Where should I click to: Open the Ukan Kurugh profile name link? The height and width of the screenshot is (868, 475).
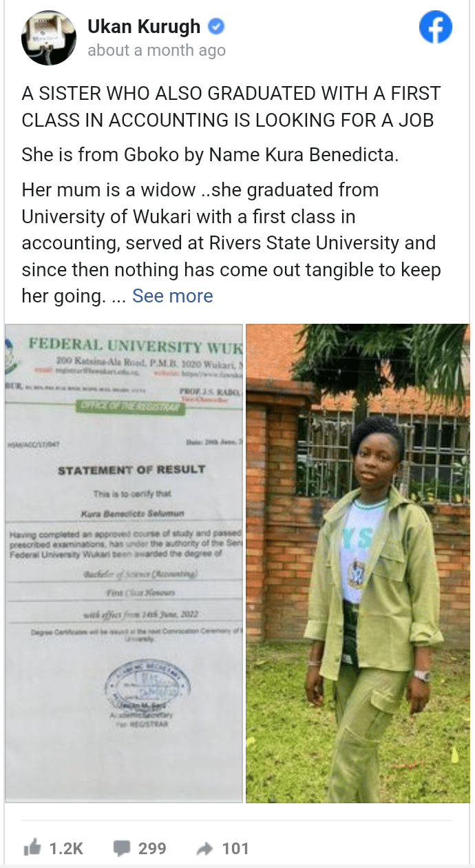143,28
